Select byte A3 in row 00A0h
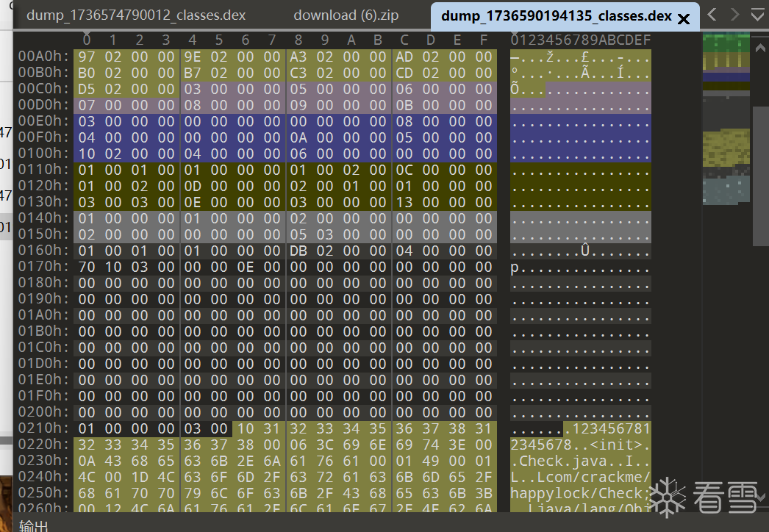 [298, 57]
